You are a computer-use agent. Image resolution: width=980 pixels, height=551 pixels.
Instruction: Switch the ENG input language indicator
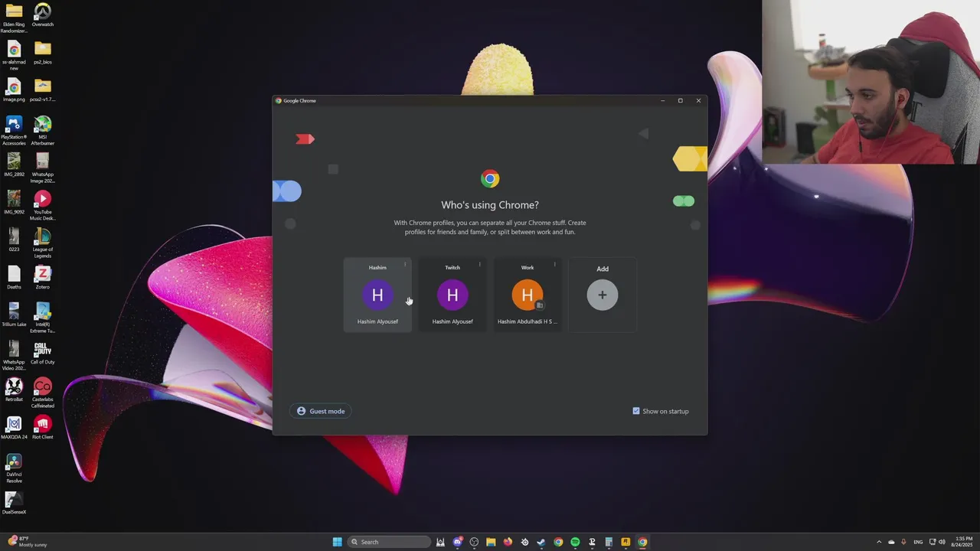point(918,542)
